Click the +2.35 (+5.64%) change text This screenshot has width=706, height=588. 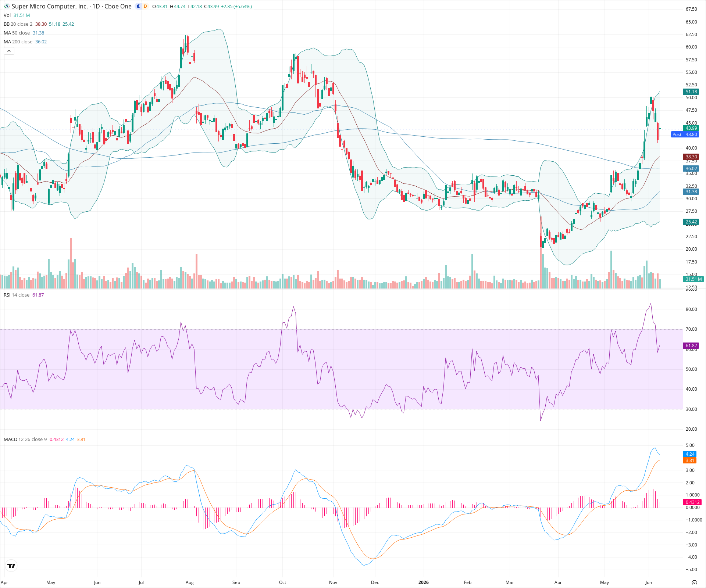point(236,6)
